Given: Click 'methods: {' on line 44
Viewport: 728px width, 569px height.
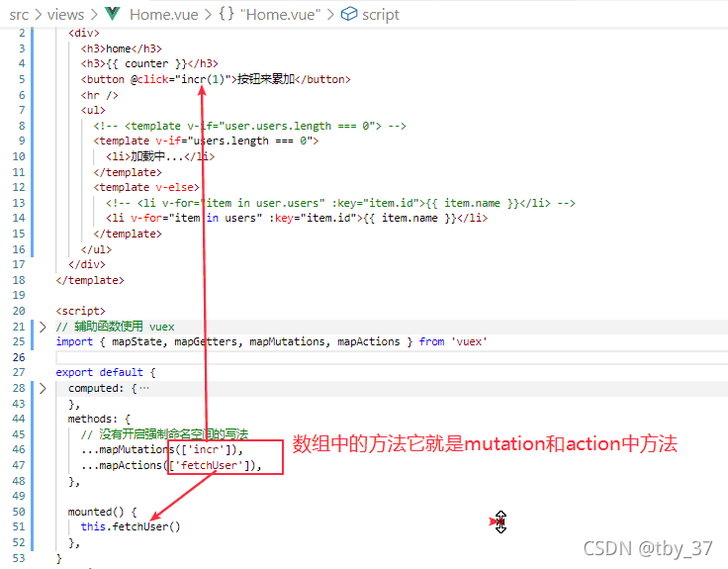Looking at the screenshot, I should 99,419.
